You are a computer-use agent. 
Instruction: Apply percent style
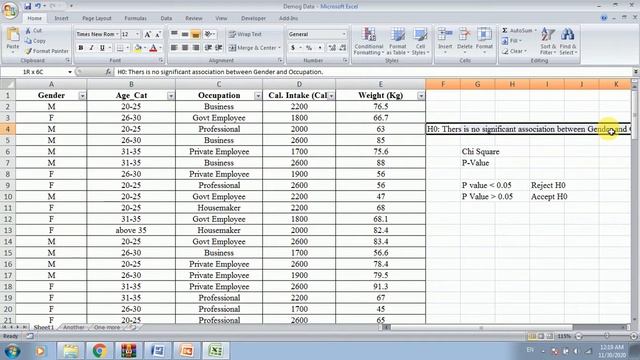pyautogui.click(x=309, y=48)
